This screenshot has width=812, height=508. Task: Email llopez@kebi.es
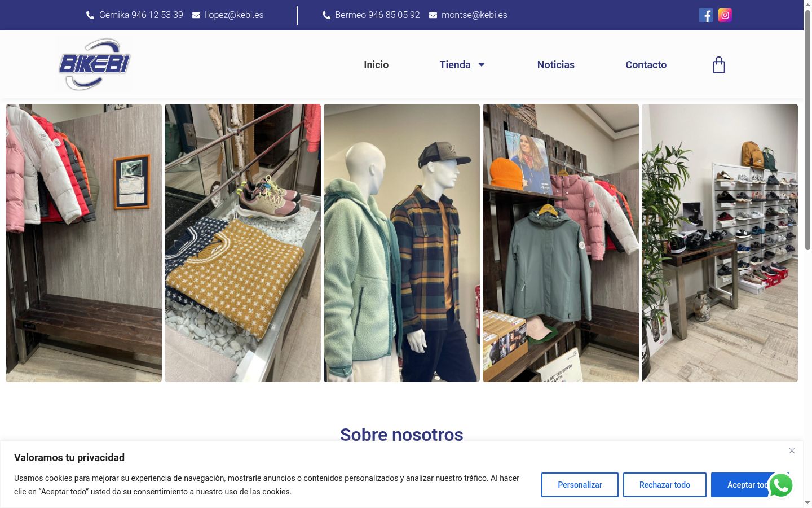pos(234,15)
